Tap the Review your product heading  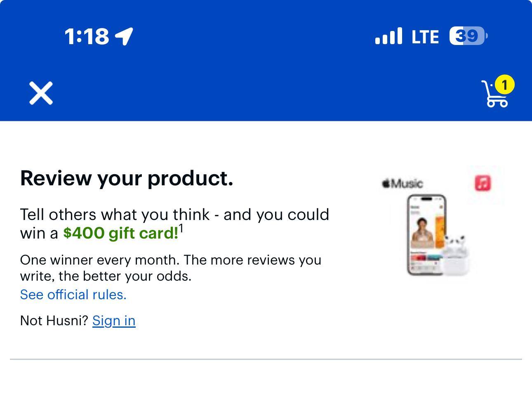tap(127, 178)
